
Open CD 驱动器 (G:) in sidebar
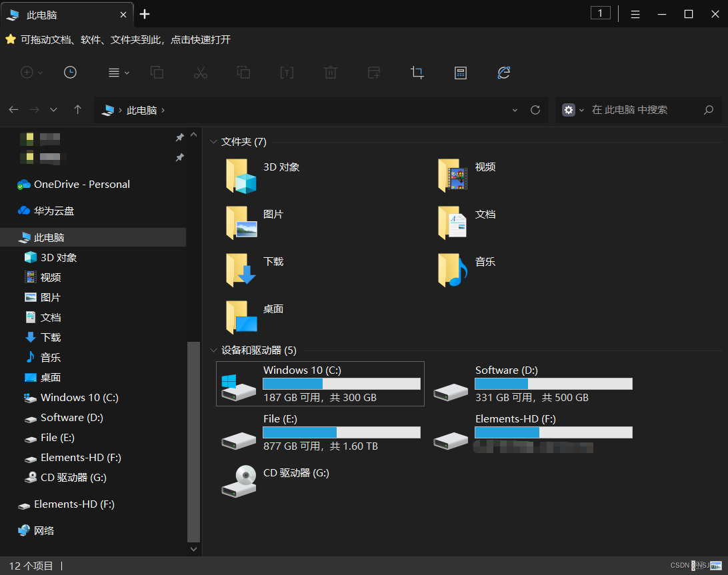click(65, 477)
